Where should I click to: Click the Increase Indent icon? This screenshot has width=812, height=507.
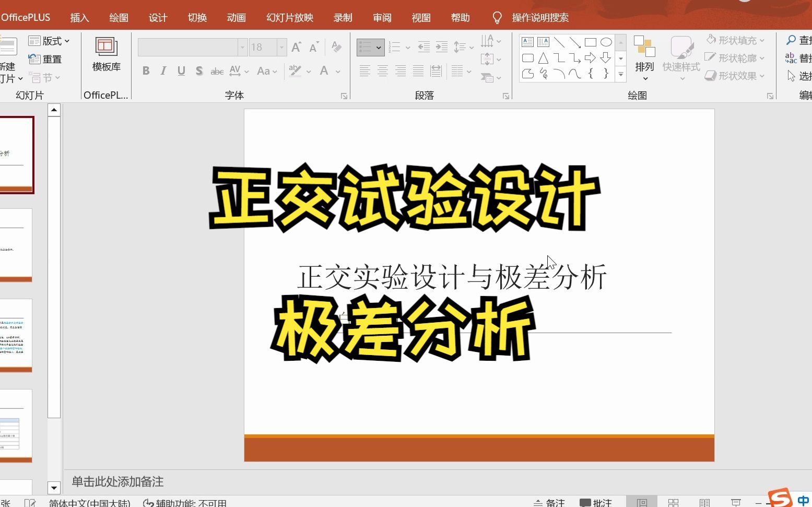click(x=442, y=47)
